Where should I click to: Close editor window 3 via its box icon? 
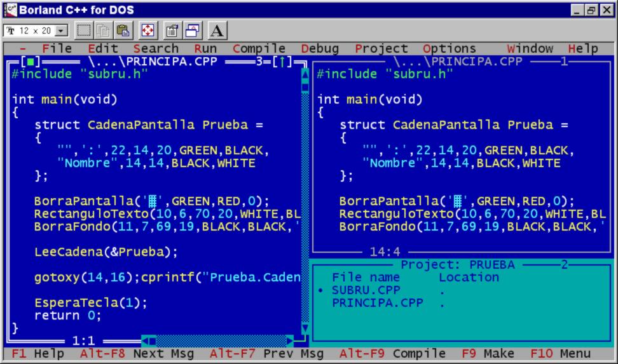tap(31, 62)
